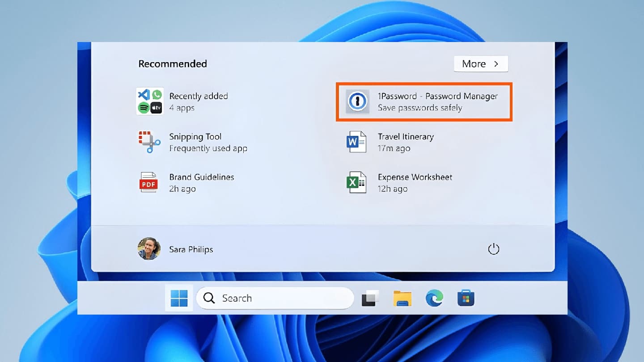This screenshot has height=362, width=644.
Task: Expand the More recommended items button
Action: (481, 64)
